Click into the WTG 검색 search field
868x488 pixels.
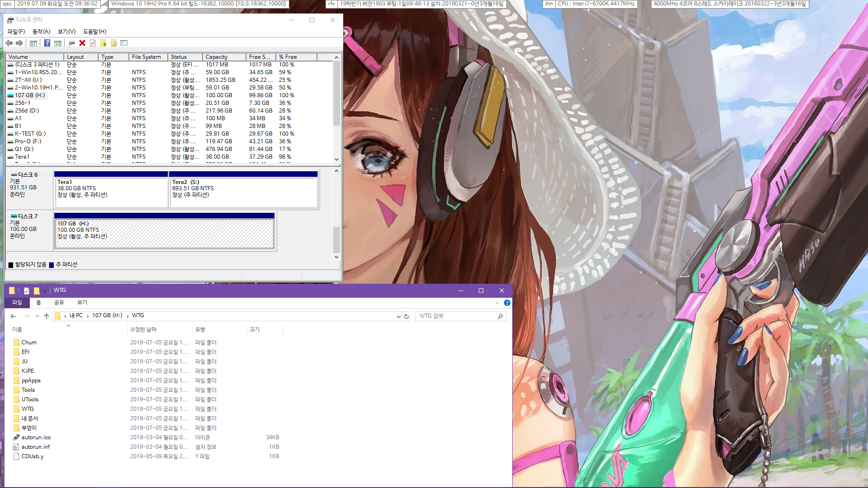pos(457,316)
